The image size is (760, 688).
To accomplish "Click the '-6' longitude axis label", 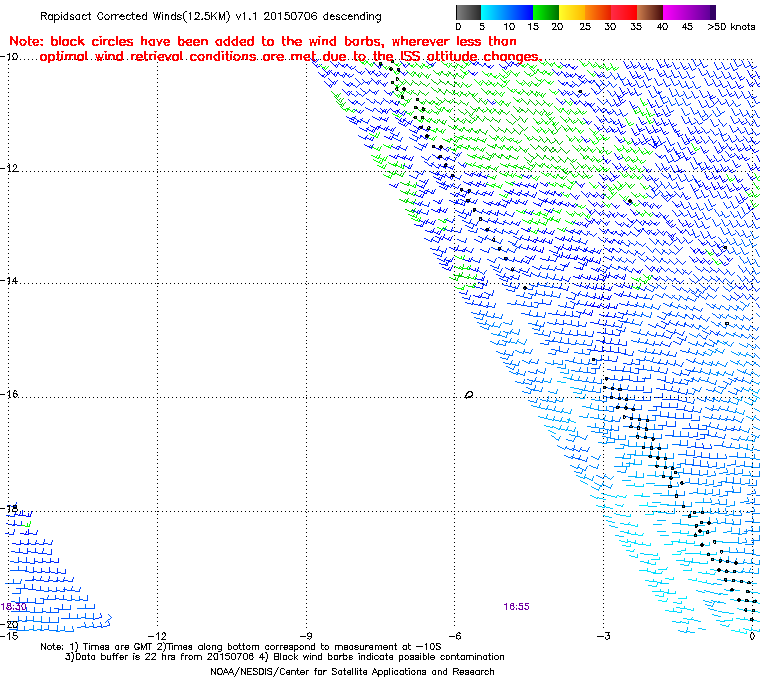I will (454, 636).
